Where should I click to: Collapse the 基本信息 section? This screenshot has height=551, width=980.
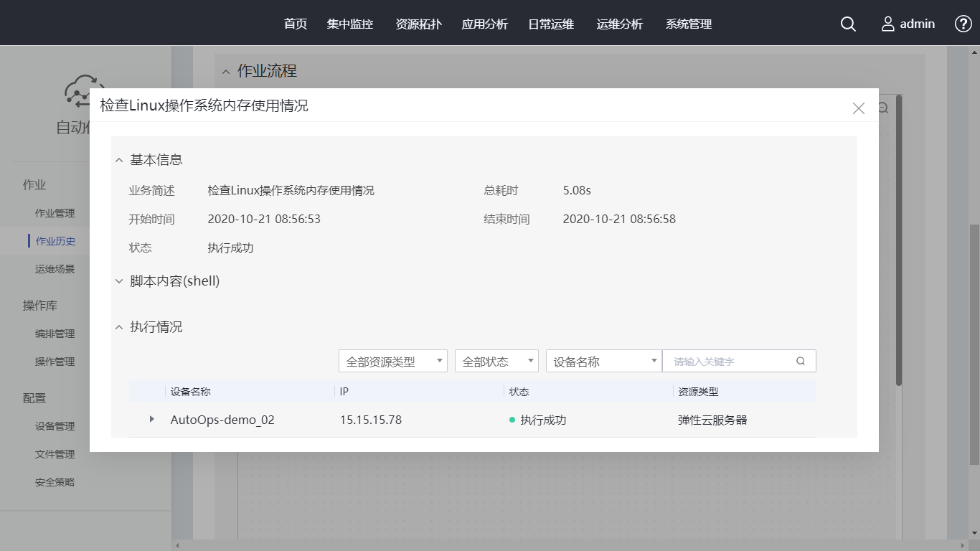(120, 161)
